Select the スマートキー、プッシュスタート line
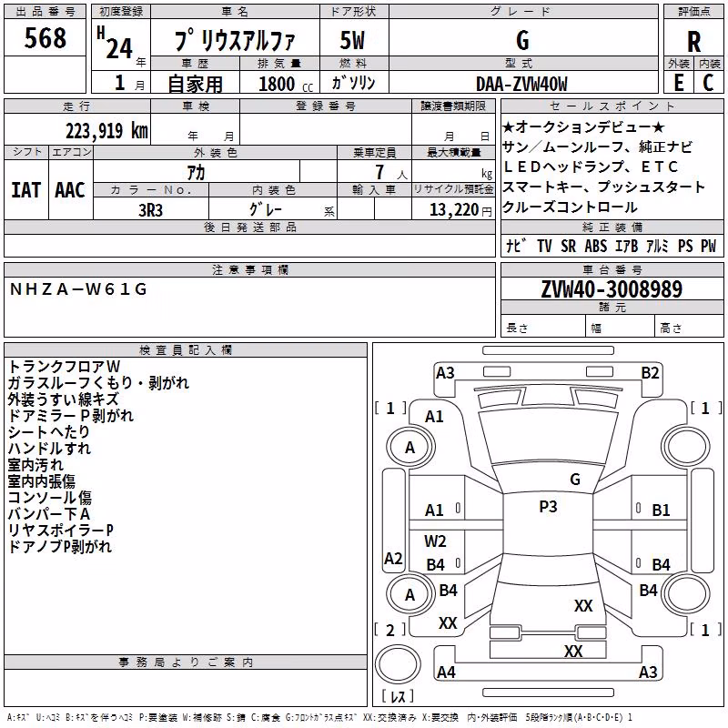Viewport: 728px width, 728px height. pos(604,187)
